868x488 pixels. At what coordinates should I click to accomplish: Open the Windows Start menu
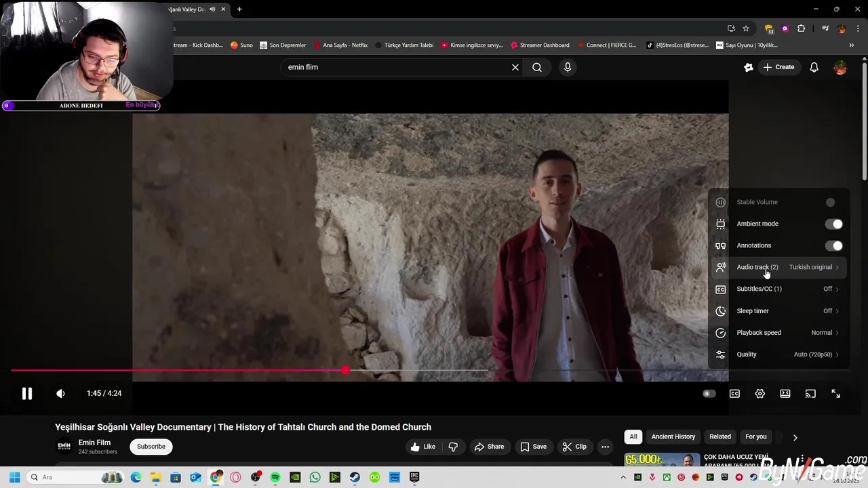pyautogui.click(x=14, y=477)
